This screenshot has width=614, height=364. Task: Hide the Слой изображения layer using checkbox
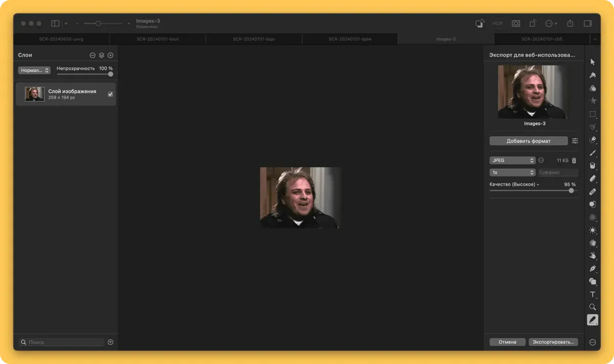pyautogui.click(x=111, y=94)
